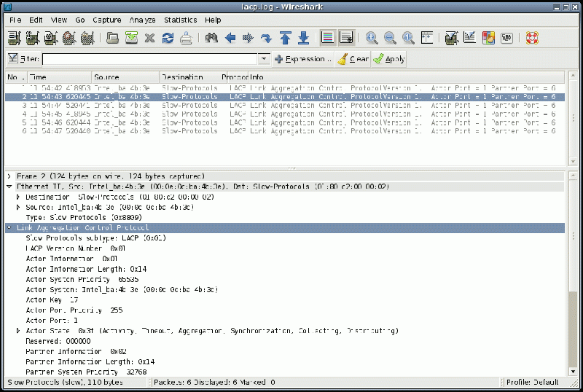
Task: Select packet number 1 row
Action: [x=285, y=88]
